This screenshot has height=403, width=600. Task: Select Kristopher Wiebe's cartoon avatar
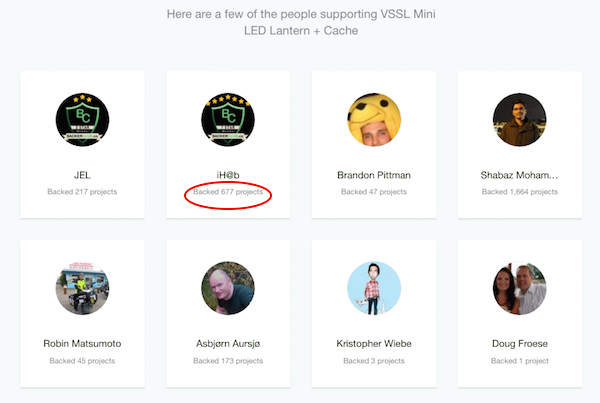pyautogui.click(x=374, y=289)
